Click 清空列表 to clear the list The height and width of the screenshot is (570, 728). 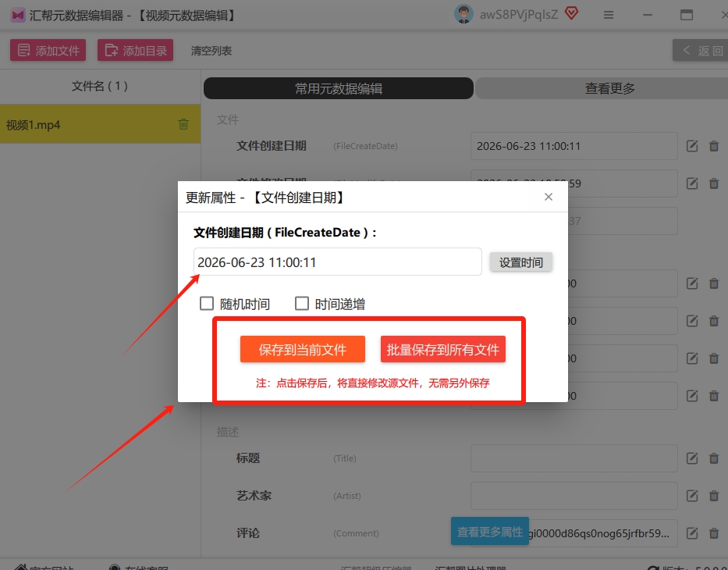click(211, 51)
